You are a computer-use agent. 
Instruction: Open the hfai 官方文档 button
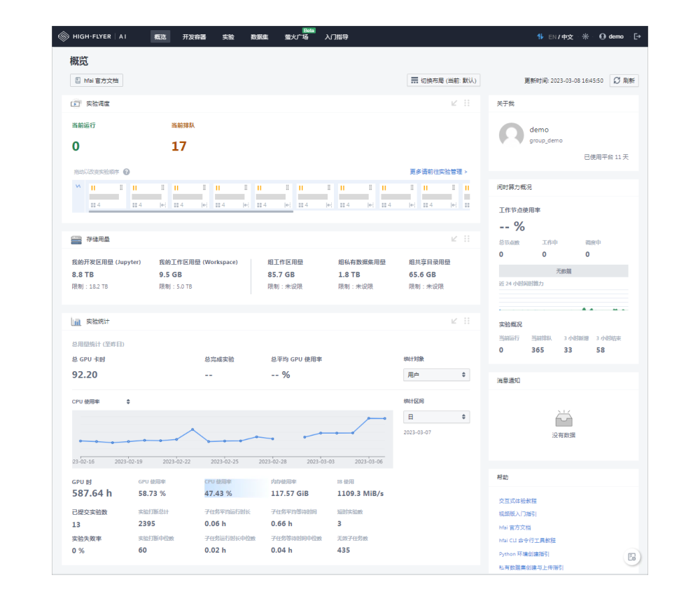pos(94,80)
